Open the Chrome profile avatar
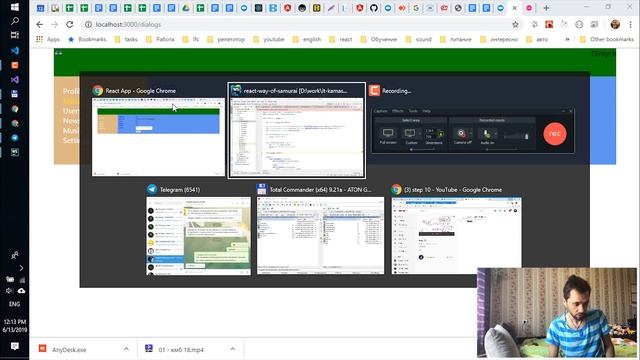The width and height of the screenshot is (640, 360). coord(615,24)
